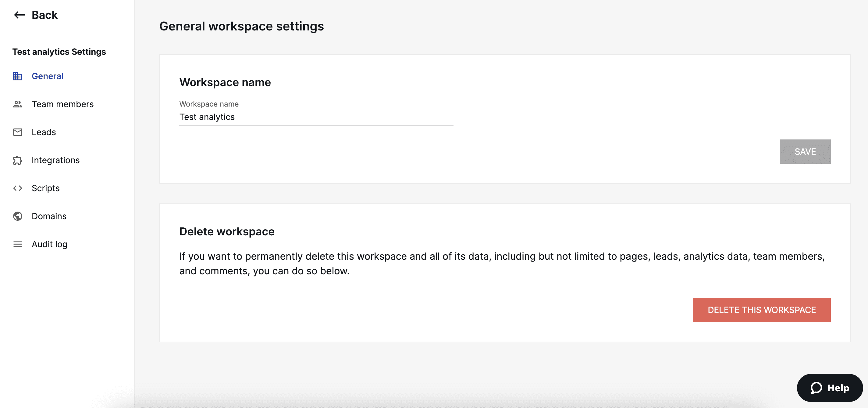This screenshot has width=868, height=408.
Task: Click the Workspace name section heading
Action: [225, 82]
